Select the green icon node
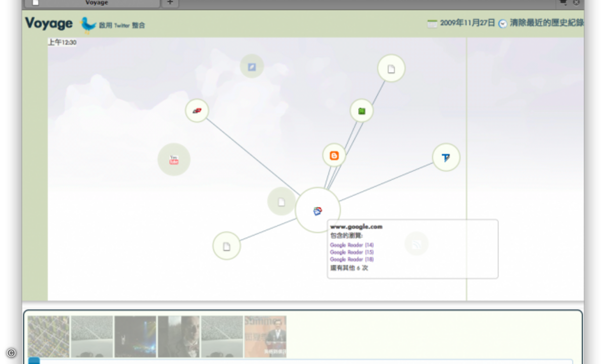606x364 pixels. [362, 111]
